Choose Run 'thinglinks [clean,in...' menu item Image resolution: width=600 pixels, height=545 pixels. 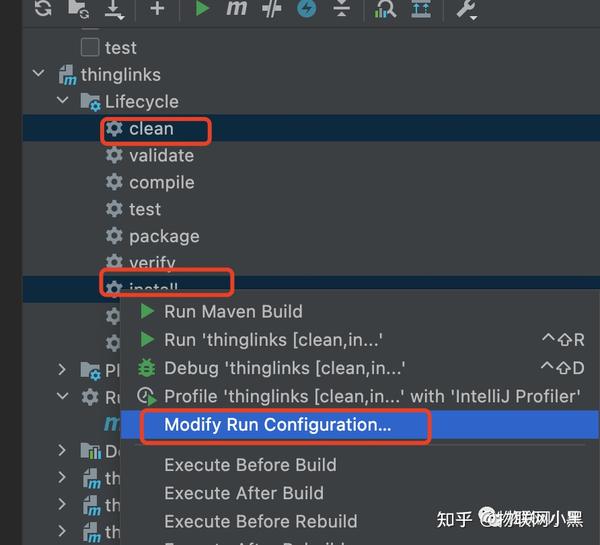click(x=360, y=340)
